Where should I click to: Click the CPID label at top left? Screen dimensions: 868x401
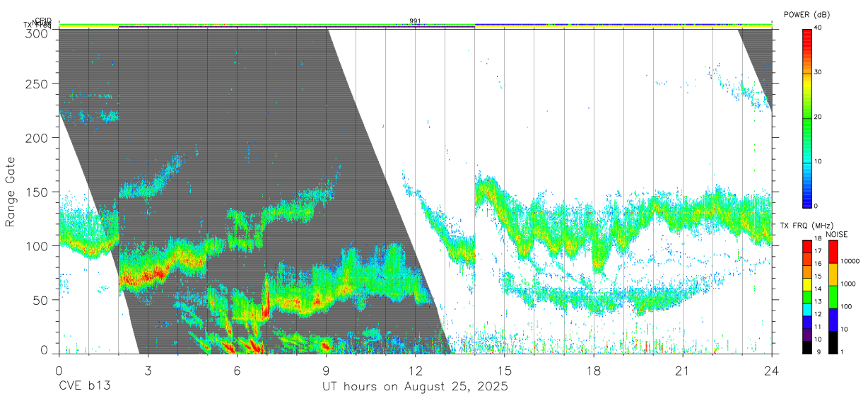tap(43, 21)
